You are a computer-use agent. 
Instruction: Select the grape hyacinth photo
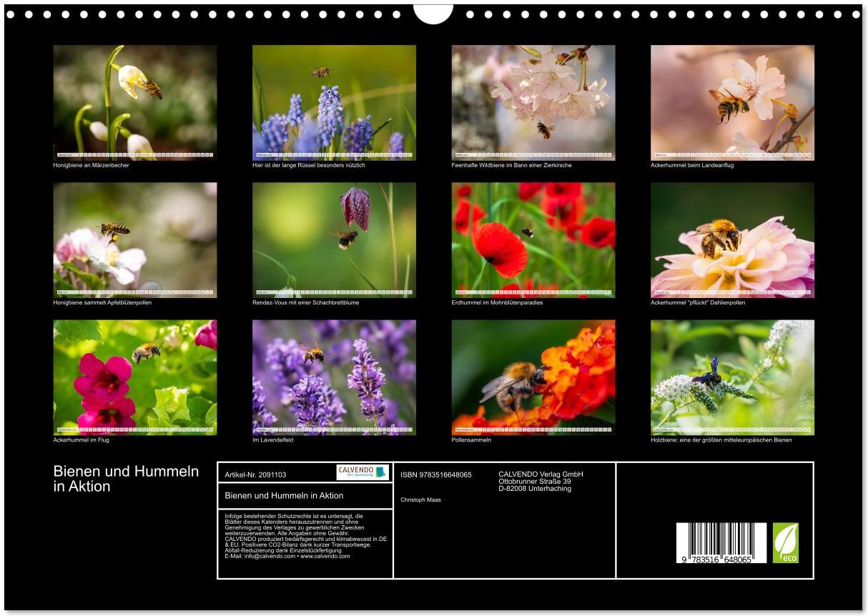coord(334,102)
